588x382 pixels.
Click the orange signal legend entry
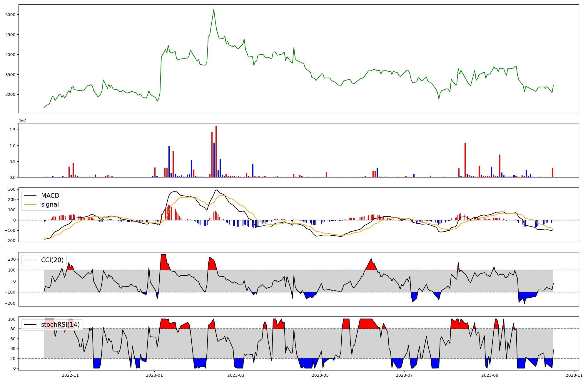50,205
